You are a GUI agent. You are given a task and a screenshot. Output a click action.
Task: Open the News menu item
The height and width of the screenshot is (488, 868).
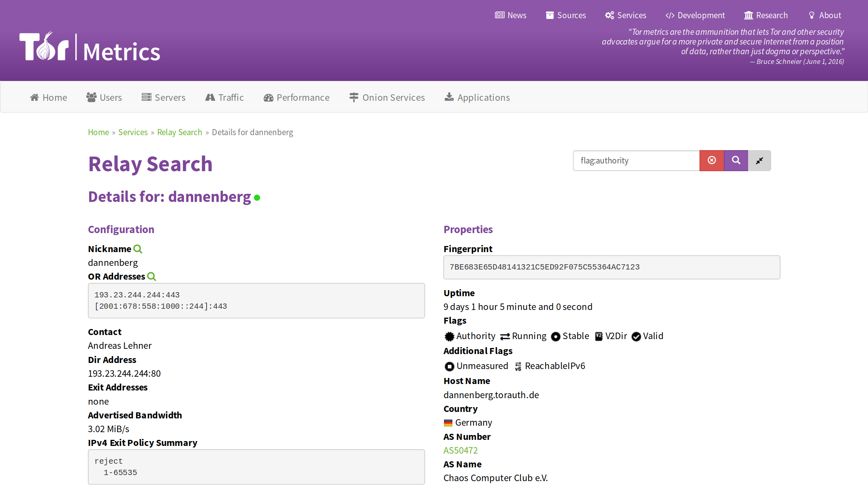click(x=511, y=15)
